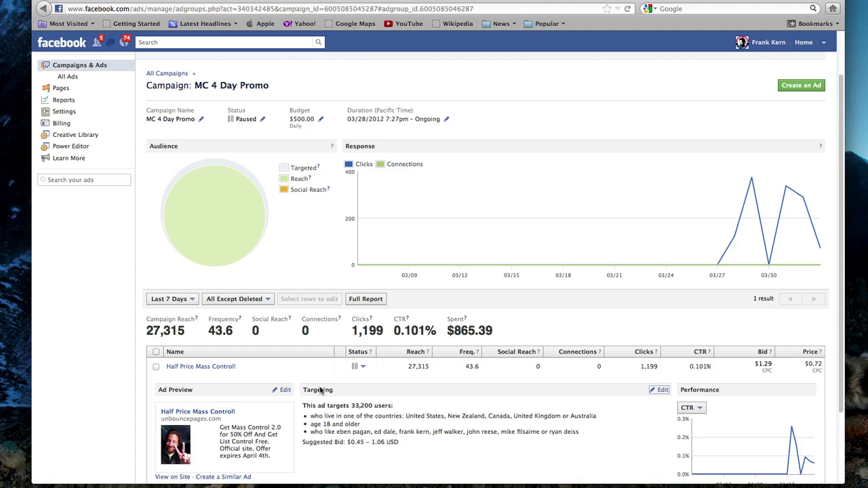Click the next results arrow button

click(814, 299)
